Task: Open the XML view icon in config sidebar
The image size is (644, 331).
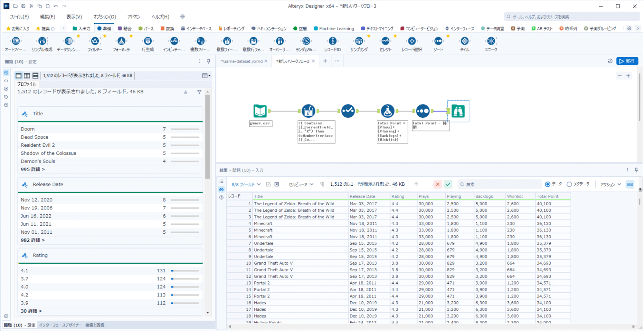Action: tap(6, 81)
